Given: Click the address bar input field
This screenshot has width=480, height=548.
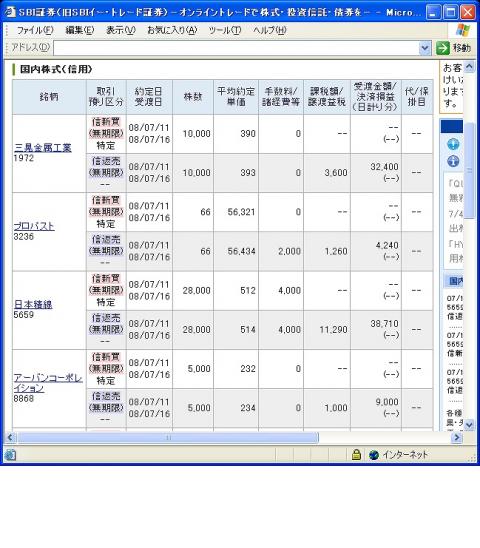Looking at the screenshot, I should [x=236, y=48].
